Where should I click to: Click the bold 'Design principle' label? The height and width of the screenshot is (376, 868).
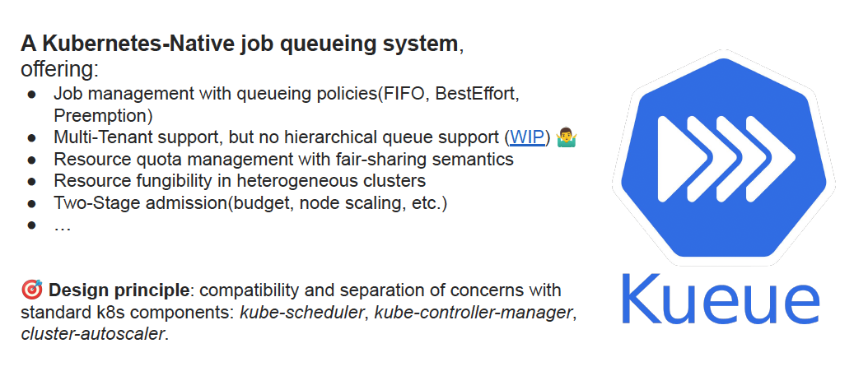119,290
